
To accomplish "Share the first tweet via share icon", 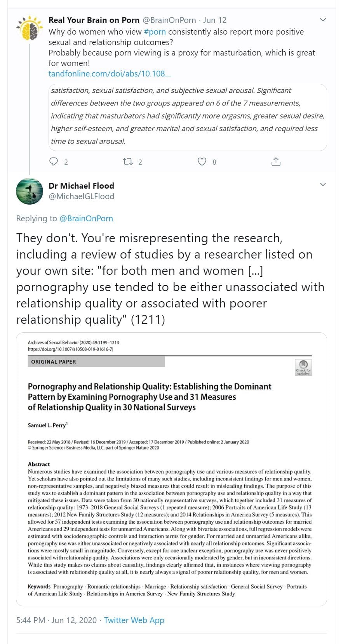I will point(276,161).
